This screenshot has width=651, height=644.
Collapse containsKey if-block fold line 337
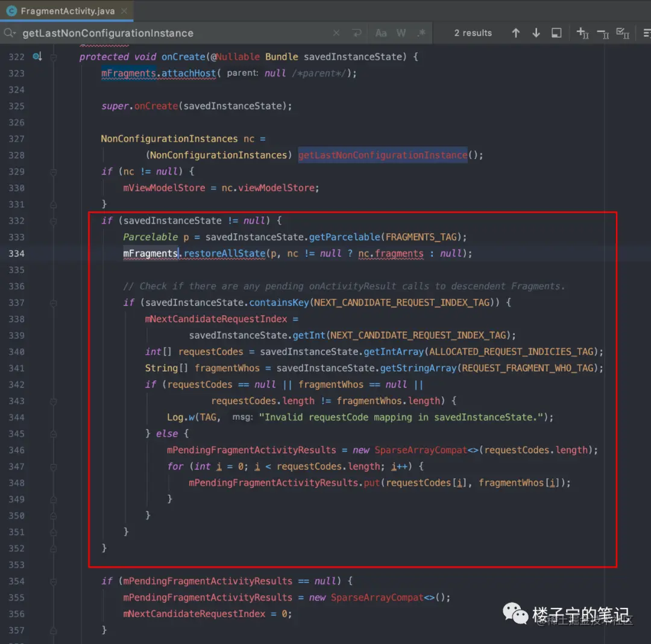pyautogui.click(x=54, y=303)
